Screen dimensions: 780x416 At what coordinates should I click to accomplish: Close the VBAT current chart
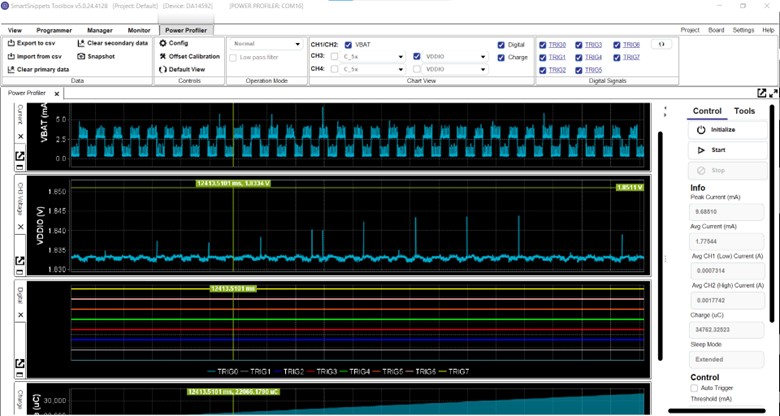pyautogui.click(x=20, y=136)
